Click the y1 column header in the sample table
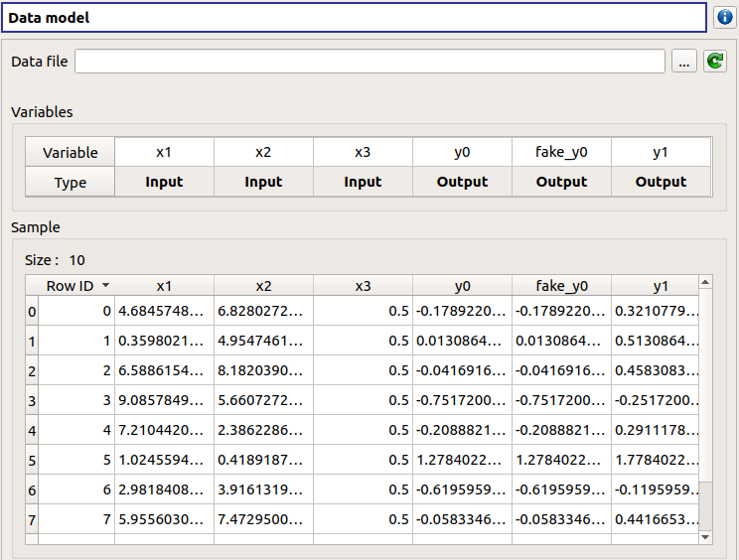Viewport: 739px width, 560px height. click(661, 286)
